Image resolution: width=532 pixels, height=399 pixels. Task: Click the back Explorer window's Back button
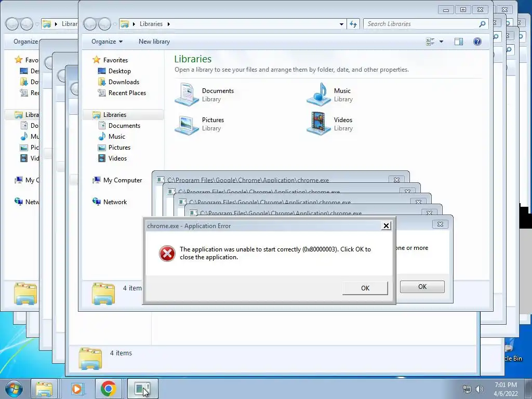[x=12, y=24]
